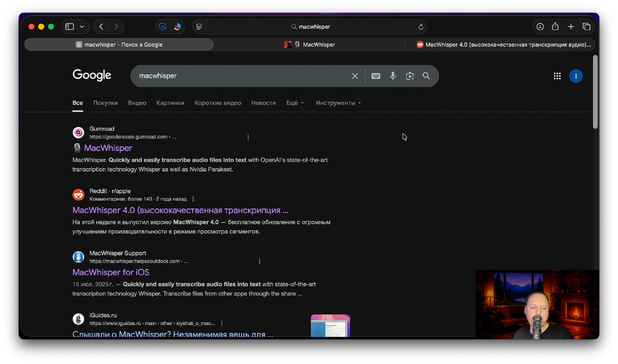The height and width of the screenshot is (364, 618).
Task: Switch to the MacWhisper browser tab
Action: [319, 44]
